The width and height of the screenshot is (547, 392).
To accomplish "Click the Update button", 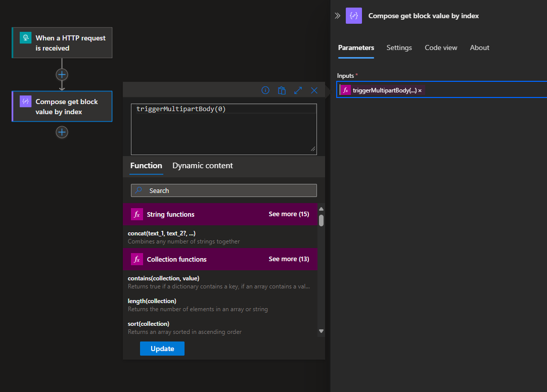I will tap(162, 349).
